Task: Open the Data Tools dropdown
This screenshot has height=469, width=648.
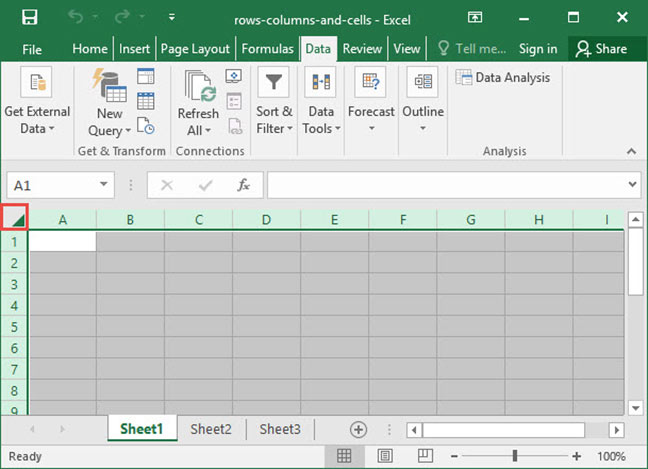Action: point(321,101)
